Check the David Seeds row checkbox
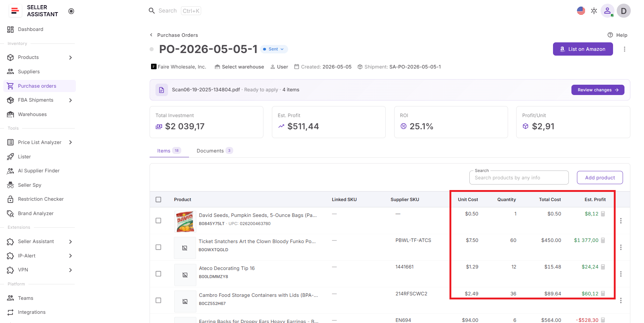Viewport: 644px width, 323px height. pos(158,221)
